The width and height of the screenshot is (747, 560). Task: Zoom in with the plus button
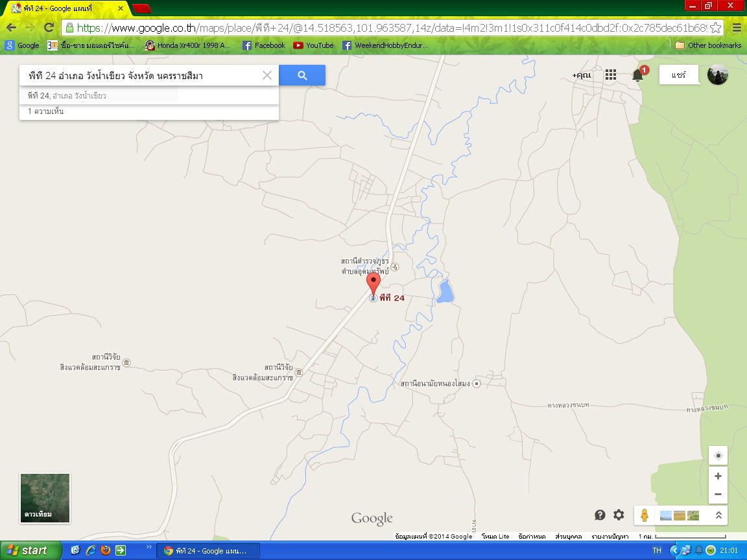[718, 476]
